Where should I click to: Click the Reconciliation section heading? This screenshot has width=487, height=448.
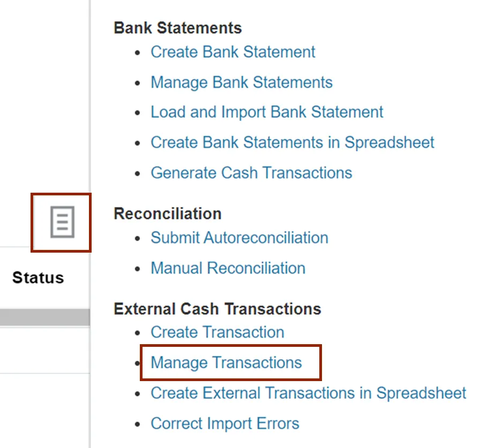(167, 214)
